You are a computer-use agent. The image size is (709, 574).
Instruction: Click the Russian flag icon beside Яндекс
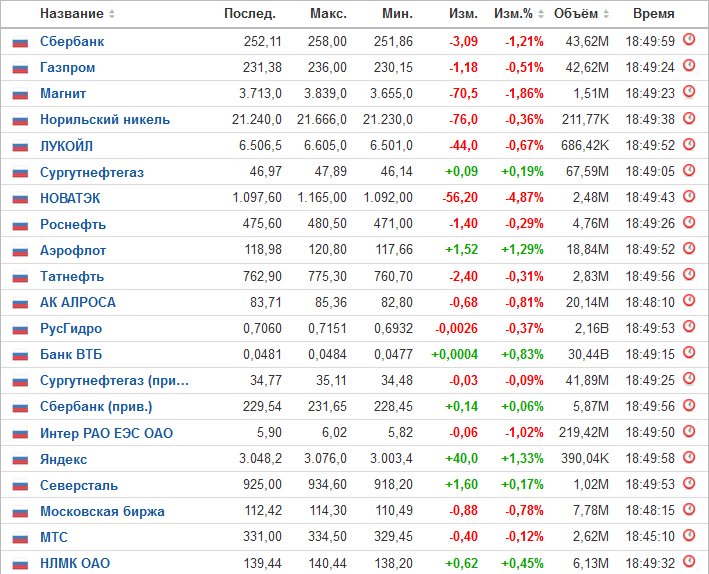click(20, 460)
